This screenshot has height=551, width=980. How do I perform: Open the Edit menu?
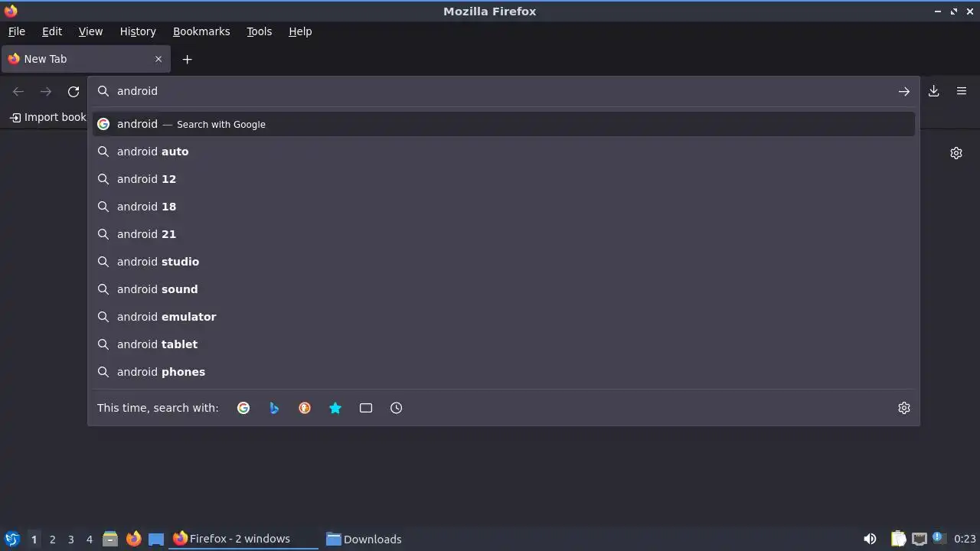52,31
